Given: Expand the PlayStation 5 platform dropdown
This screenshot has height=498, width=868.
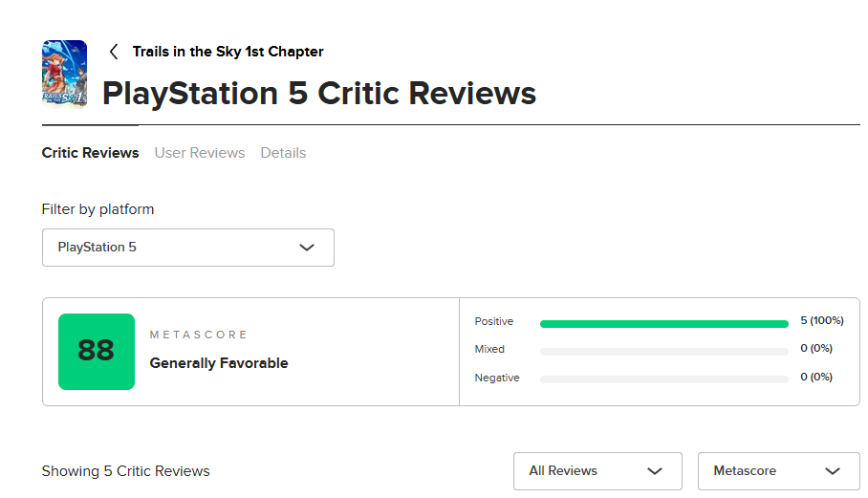Looking at the screenshot, I should [187, 248].
